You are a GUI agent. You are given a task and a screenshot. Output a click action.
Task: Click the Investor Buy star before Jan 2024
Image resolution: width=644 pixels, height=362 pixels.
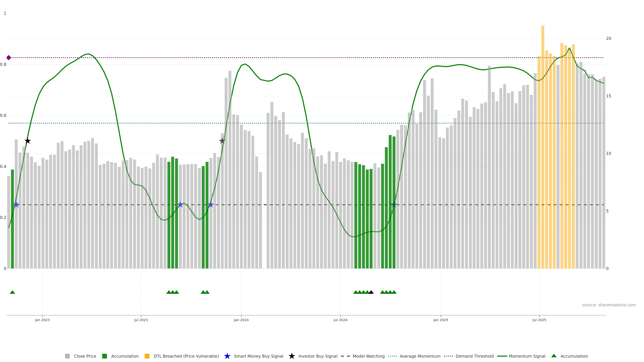click(222, 141)
